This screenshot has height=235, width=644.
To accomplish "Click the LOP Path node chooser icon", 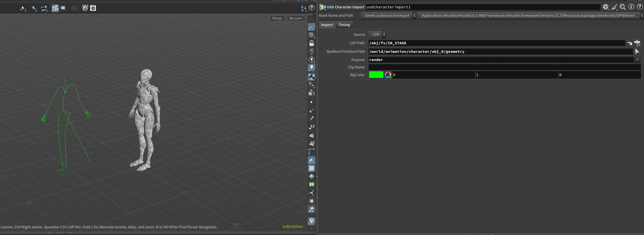I will (637, 43).
